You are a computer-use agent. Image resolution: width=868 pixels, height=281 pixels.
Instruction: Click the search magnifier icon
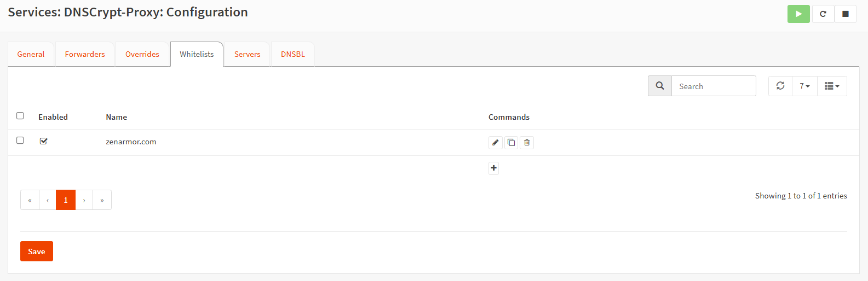[660, 86]
